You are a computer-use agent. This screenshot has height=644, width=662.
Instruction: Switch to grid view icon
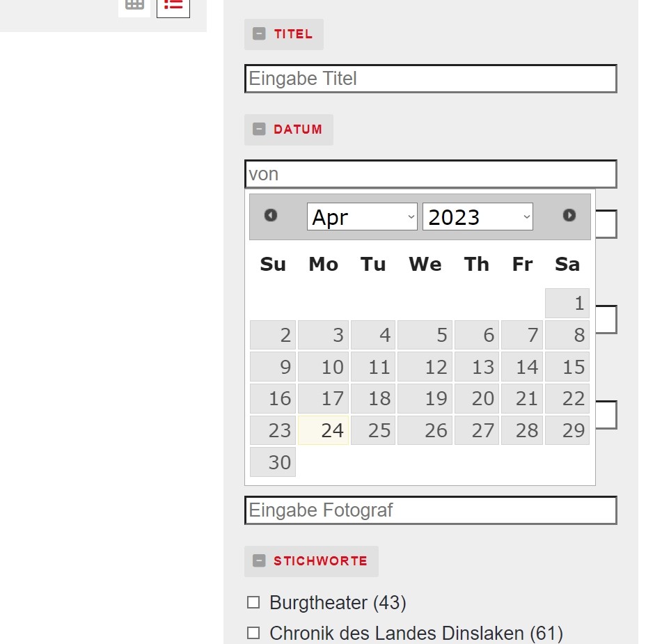point(134,4)
